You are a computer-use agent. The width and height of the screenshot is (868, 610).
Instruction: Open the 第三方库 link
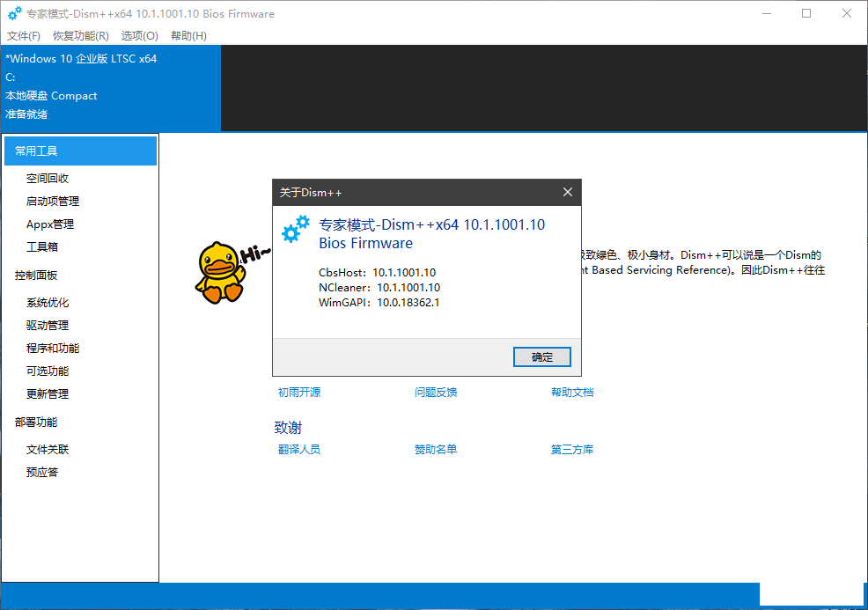pos(572,450)
